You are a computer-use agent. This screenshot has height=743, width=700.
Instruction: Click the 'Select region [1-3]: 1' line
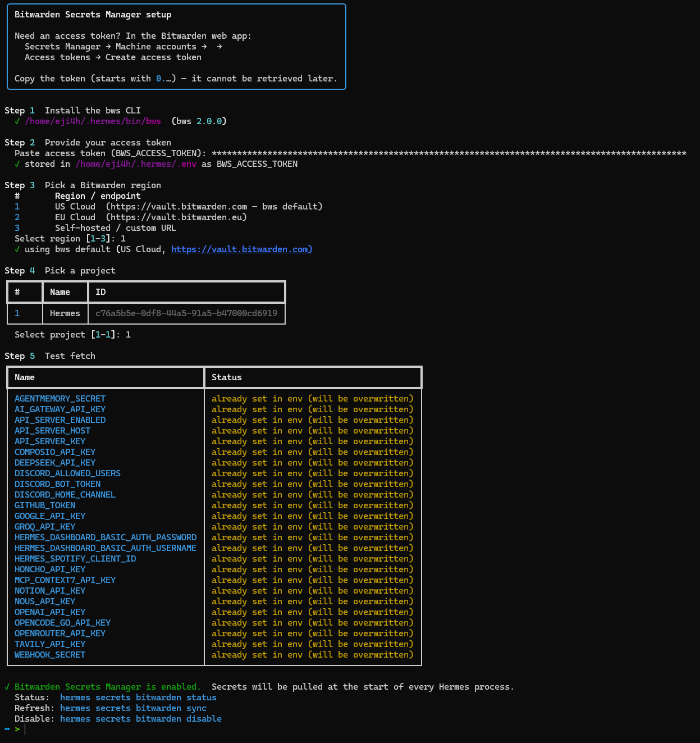(70, 239)
